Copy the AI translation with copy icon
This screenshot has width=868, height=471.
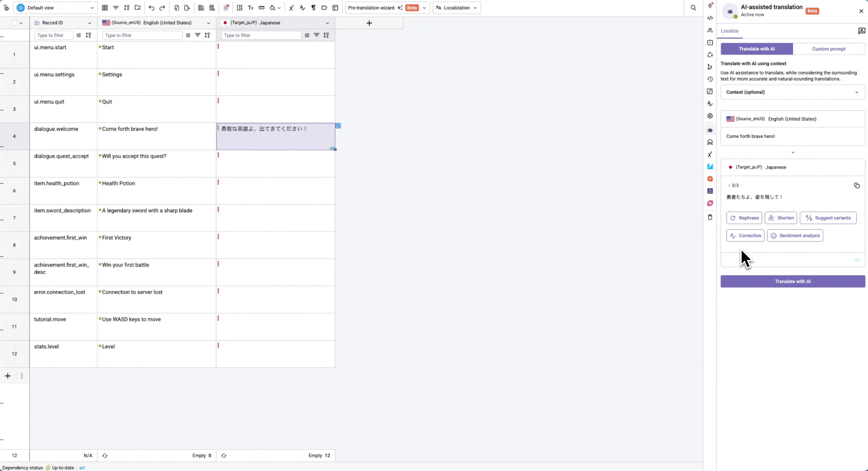857,186
